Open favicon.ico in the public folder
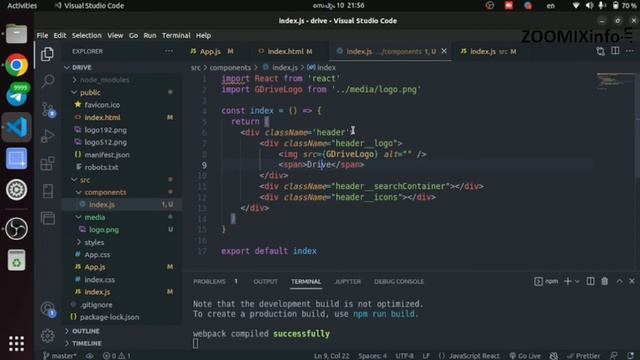Screen dimensions: 640x360 pos(102,105)
